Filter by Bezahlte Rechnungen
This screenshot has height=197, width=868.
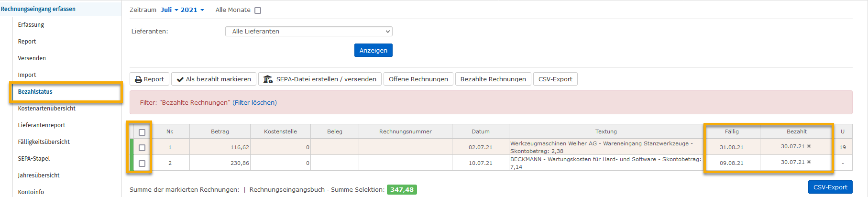click(x=493, y=79)
